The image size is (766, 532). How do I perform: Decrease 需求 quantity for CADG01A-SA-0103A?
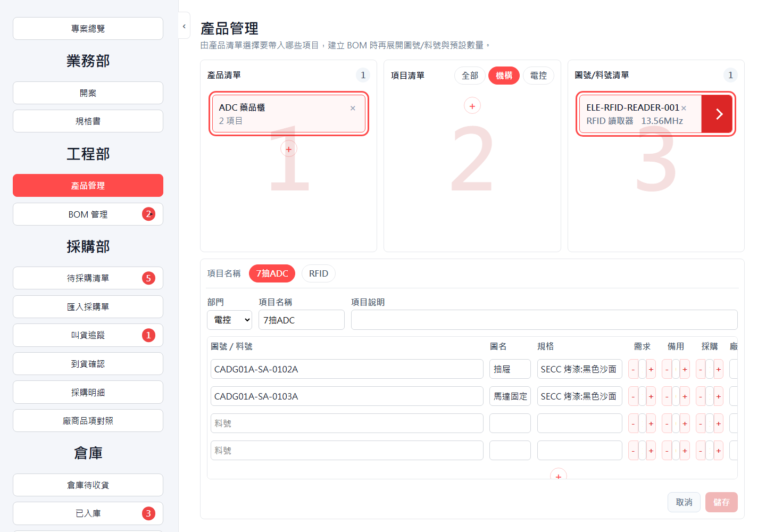tap(633, 396)
